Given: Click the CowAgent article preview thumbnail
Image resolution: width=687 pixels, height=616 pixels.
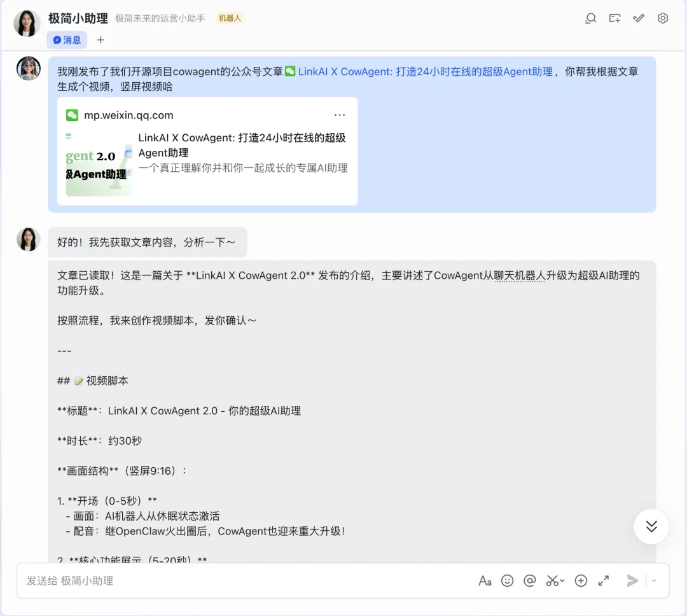Looking at the screenshot, I should pos(99,164).
